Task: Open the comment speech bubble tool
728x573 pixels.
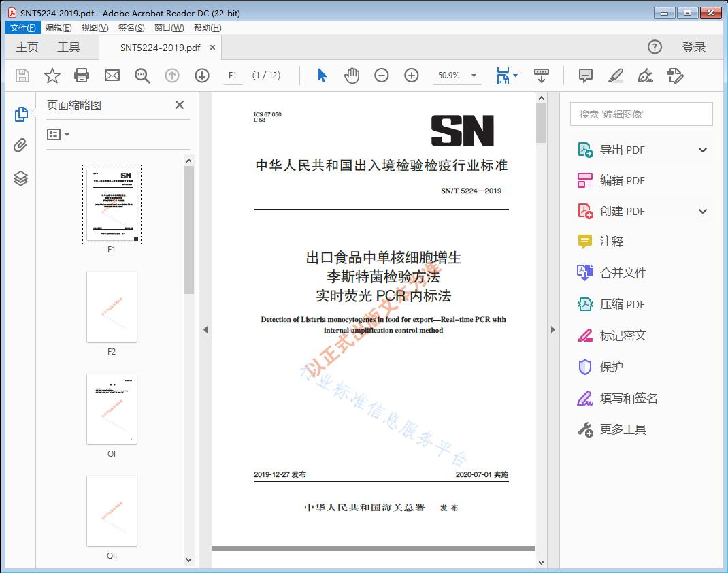Action: 585,76
